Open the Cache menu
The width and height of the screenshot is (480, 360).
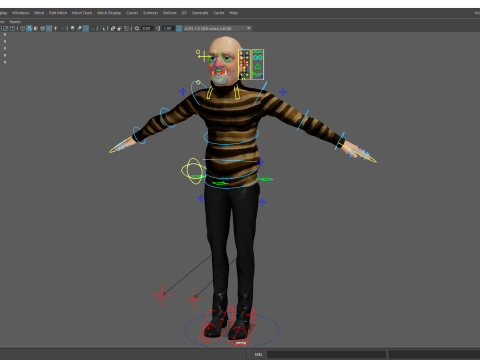[x=219, y=13]
